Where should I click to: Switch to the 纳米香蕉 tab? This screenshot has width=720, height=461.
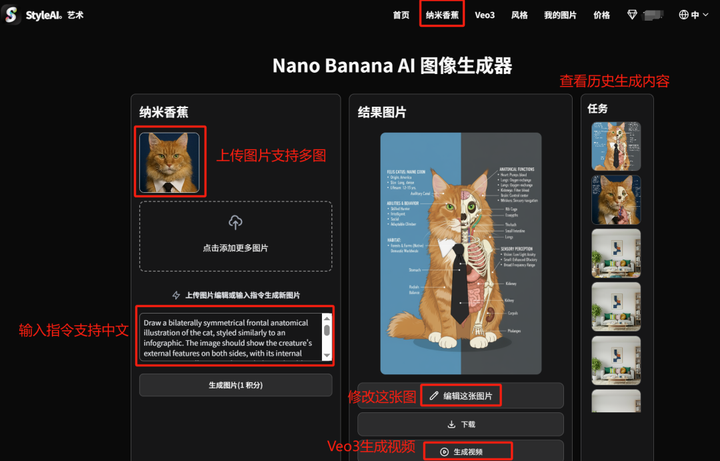[x=442, y=15]
